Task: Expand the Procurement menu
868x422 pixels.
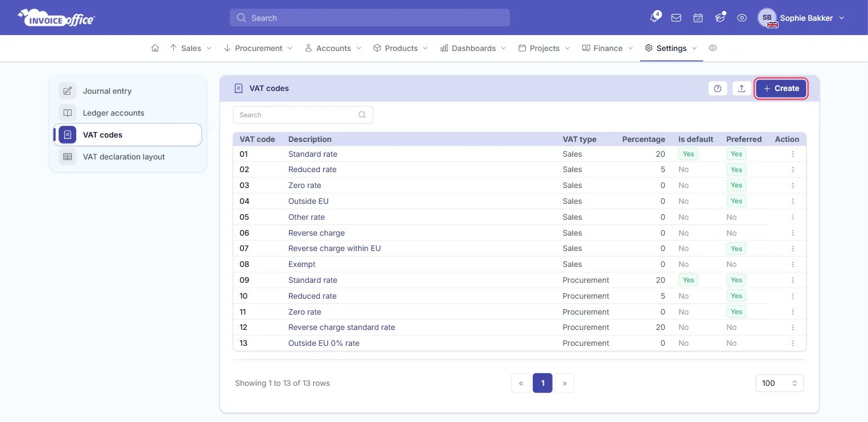Action: 258,48
